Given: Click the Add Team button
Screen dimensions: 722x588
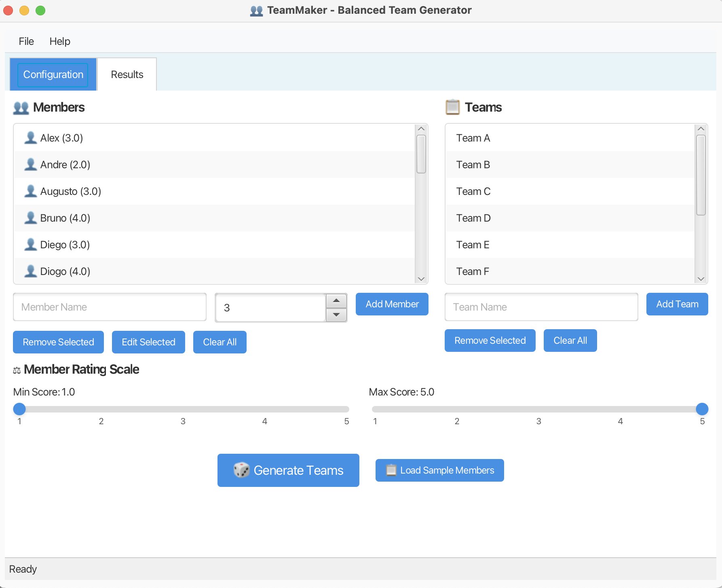Looking at the screenshot, I should click(677, 304).
